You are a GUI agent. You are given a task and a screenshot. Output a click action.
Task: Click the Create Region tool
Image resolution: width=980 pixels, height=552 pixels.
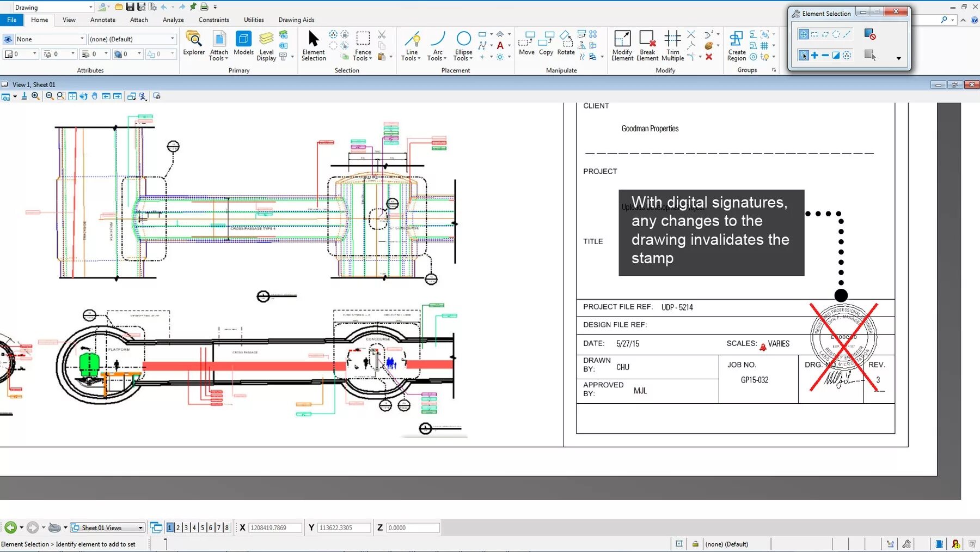[737, 46]
